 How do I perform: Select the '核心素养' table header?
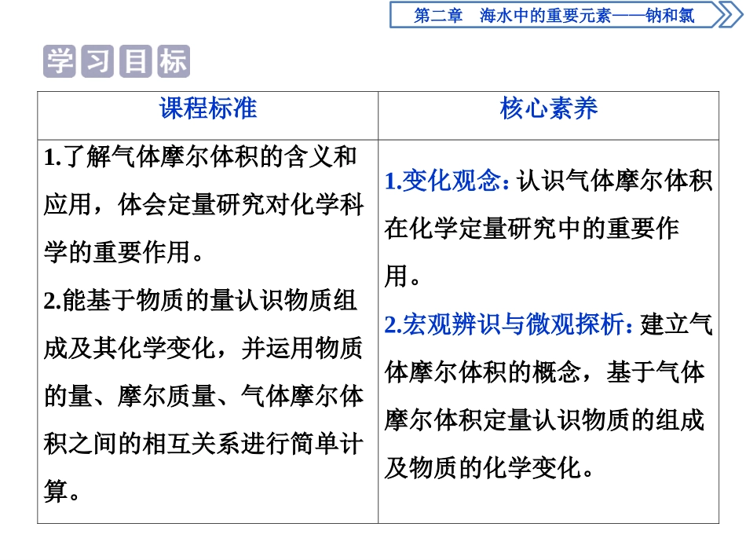tap(549, 108)
